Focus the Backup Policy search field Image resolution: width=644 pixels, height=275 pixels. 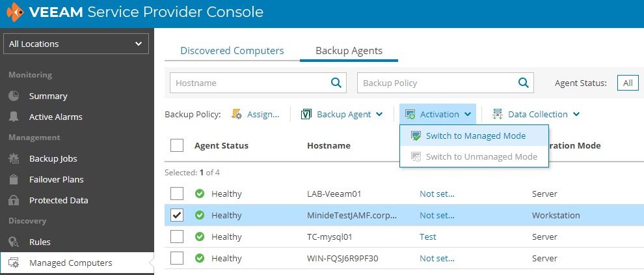tap(446, 83)
